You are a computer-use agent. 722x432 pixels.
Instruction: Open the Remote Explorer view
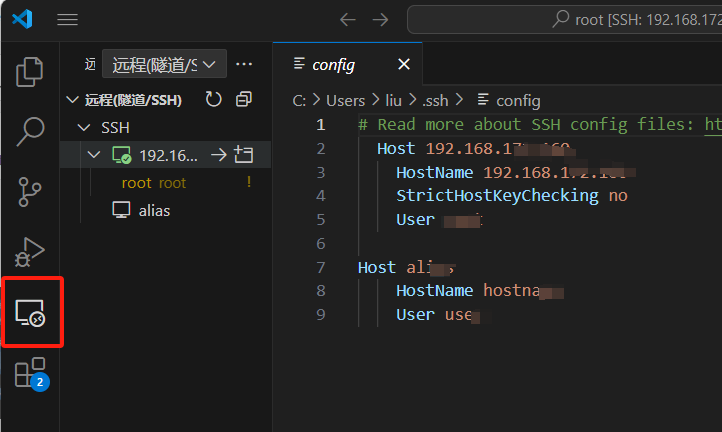pos(30,313)
